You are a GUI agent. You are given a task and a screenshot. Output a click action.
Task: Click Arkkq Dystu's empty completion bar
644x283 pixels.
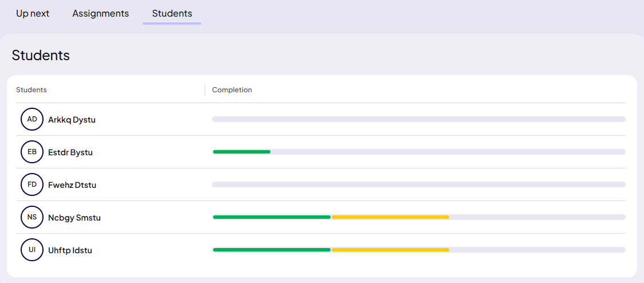[418, 119]
